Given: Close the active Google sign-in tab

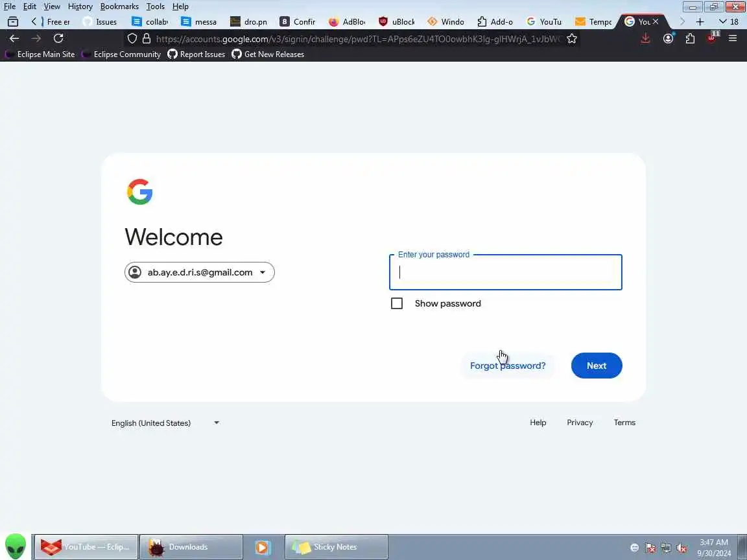Looking at the screenshot, I should coord(656,21).
